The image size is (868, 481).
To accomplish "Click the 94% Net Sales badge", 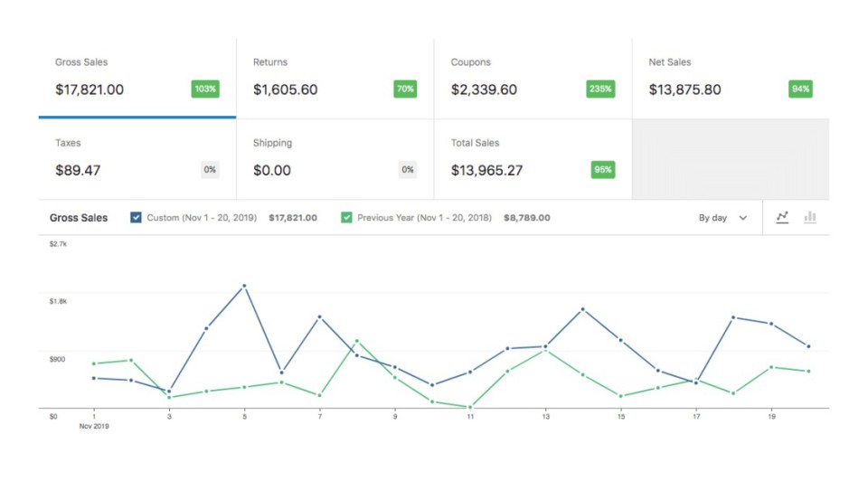I will [800, 90].
